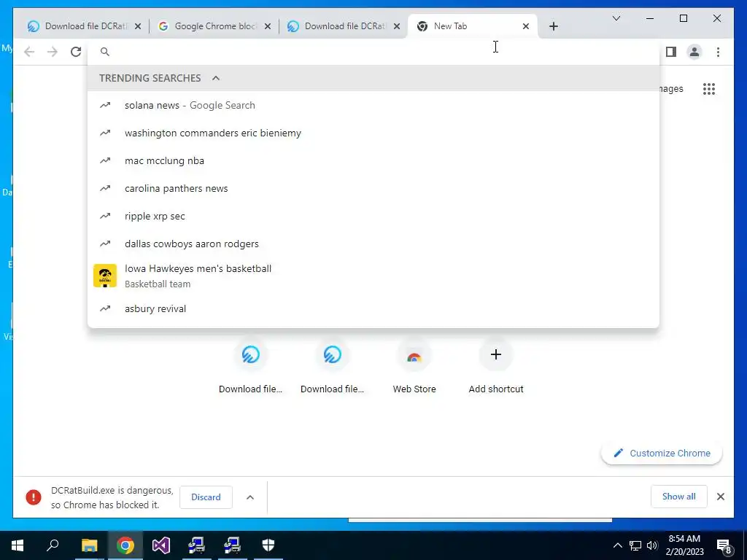Click the Customize Chrome button

(x=662, y=454)
